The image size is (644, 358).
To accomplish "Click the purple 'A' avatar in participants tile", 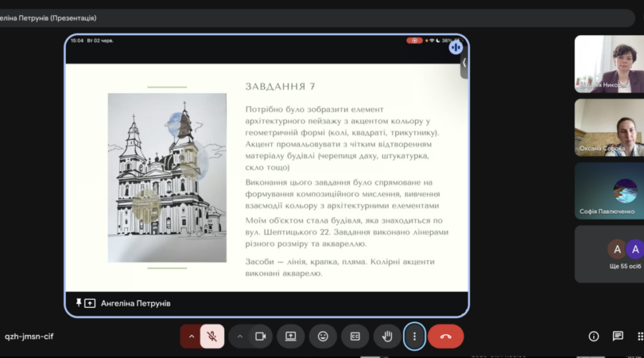I will pos(635,249).
